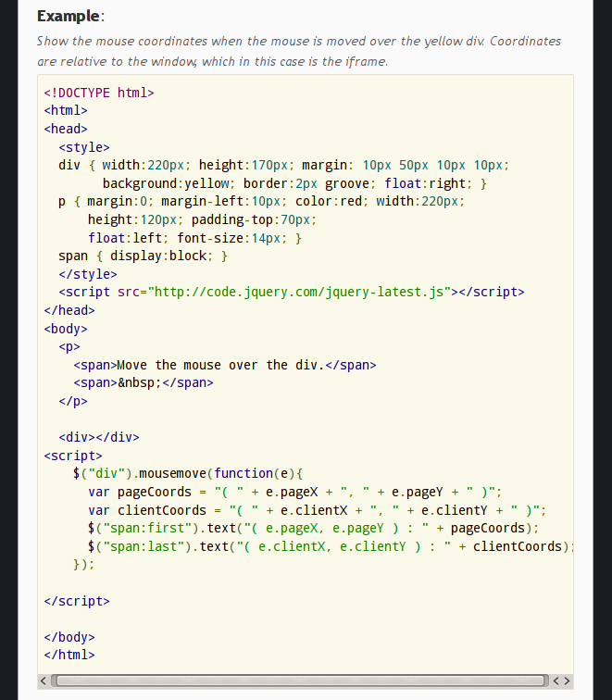Screen dimensions: 612x700
Task: Click the closing '</p>' tag line
Action: (x=73, y=401)
